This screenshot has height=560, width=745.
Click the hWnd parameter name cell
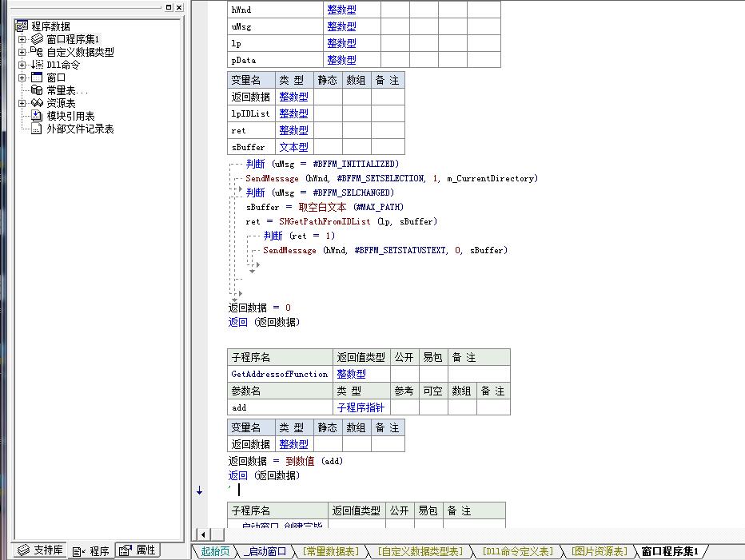[x=275, y=10]
